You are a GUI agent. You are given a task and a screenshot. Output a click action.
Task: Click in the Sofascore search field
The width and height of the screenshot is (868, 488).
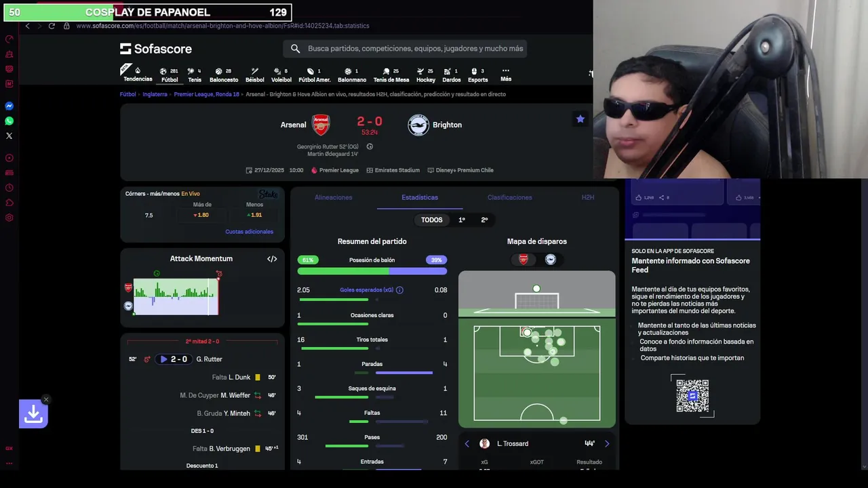[405, 49]
